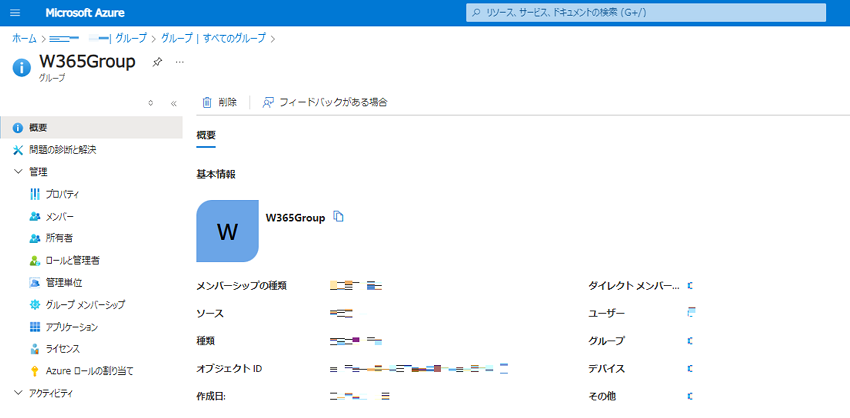Click the icon for ライセンス
The width and height of the screenshot is (850, 418).
[35, 349]
